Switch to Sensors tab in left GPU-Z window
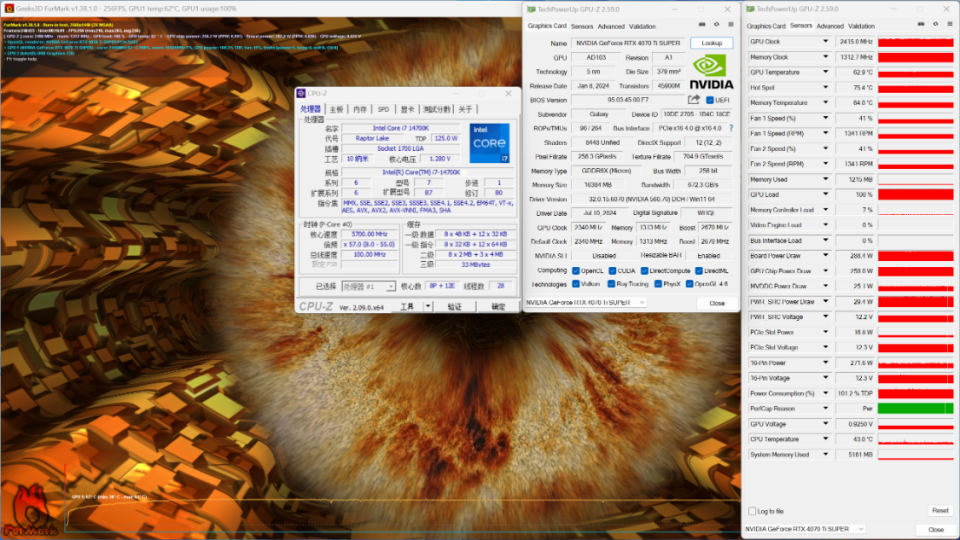 pyautogui.click(x=582, y=26)
